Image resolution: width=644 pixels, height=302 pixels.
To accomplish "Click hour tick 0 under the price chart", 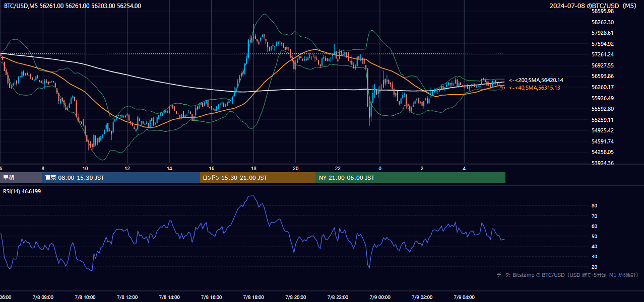I will pyautogui.click(x=380, y=168).
